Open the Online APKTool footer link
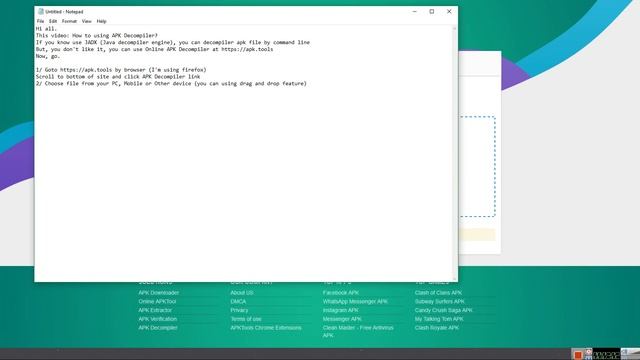 tap(157, 302)
